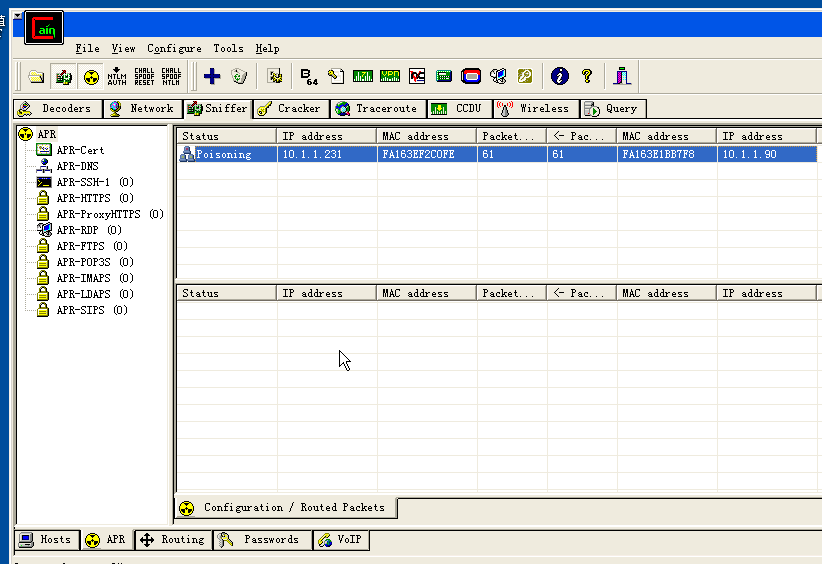Click the 10.1.1.231 IP address cell
Screen dimensions: 822x564
327,154
